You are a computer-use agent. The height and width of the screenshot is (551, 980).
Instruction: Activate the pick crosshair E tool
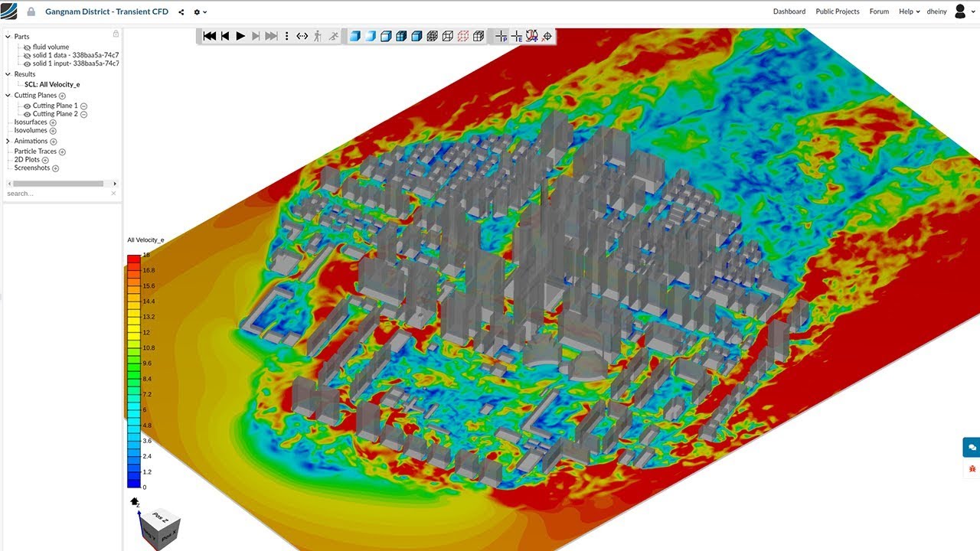[x=517, y=36]
